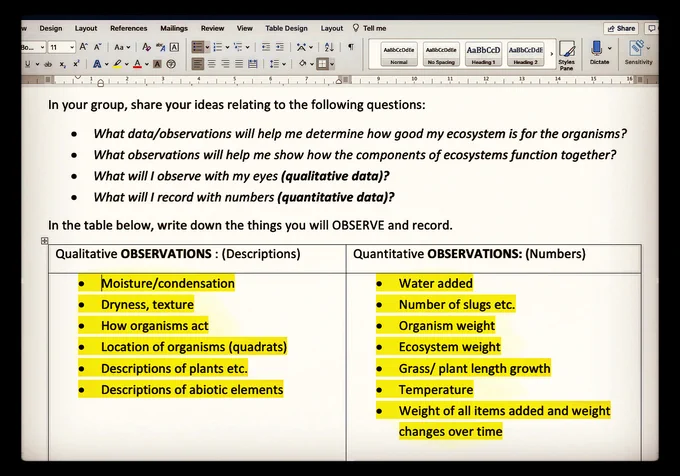The width and height of the screenshot is (680, 476).
Task: Toggle numbered list
Action: click(218, 47)
